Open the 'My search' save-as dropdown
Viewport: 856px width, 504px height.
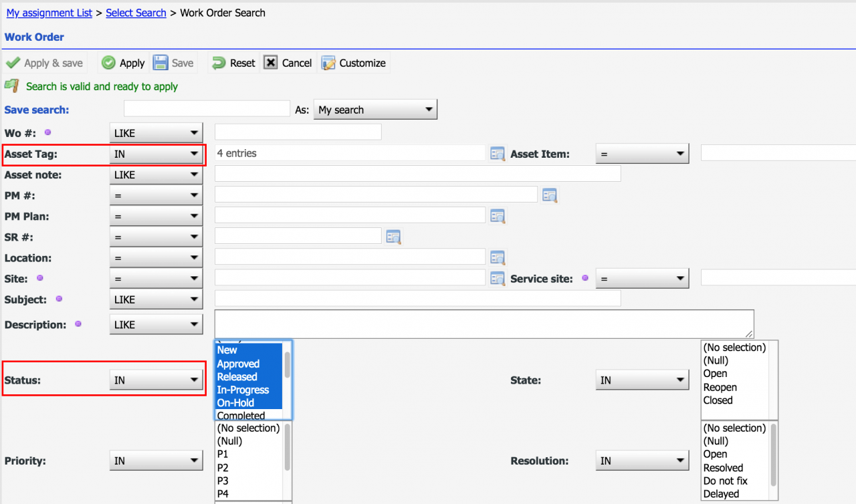(x=375, y=110)
